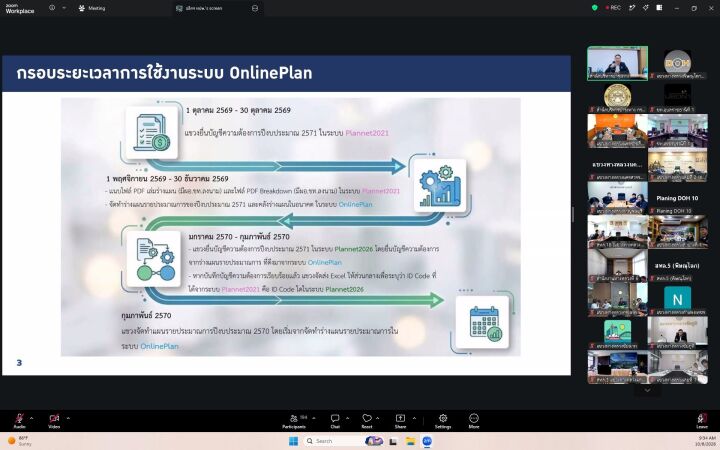Click the Zoom app icon in taskbar
Screen dimensions: 720x450
[x=427, y=441]
